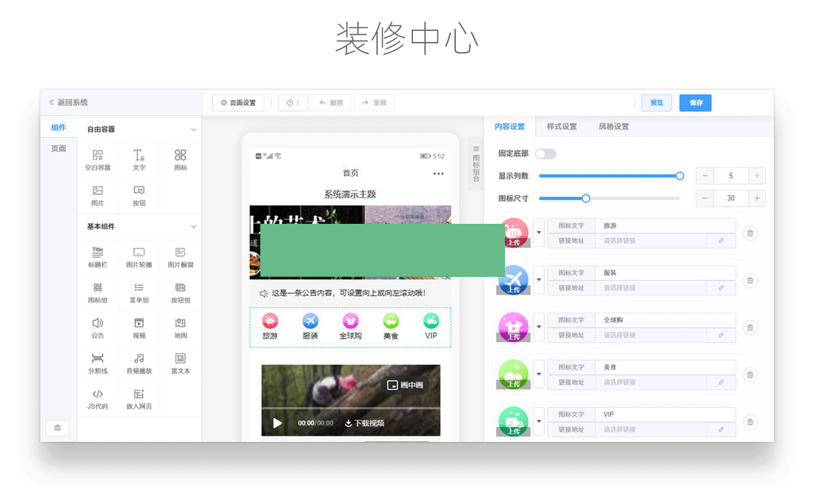The image size is (813, 504).
Task: Open the phone preview three-dots menu
Action: (438, 174)
